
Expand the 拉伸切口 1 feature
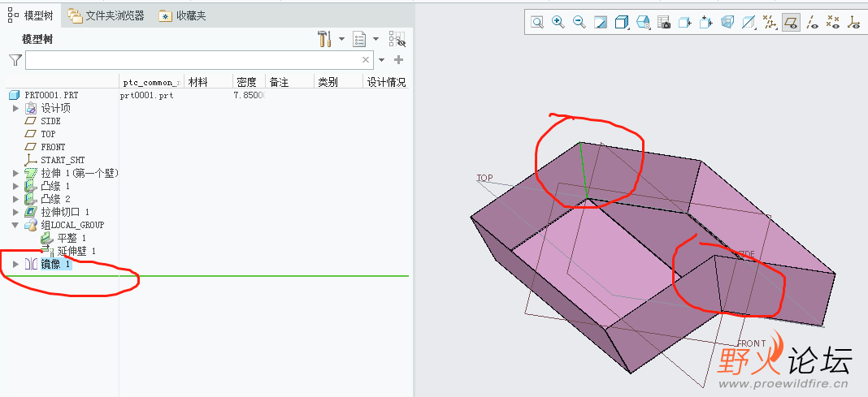[16, 212]
